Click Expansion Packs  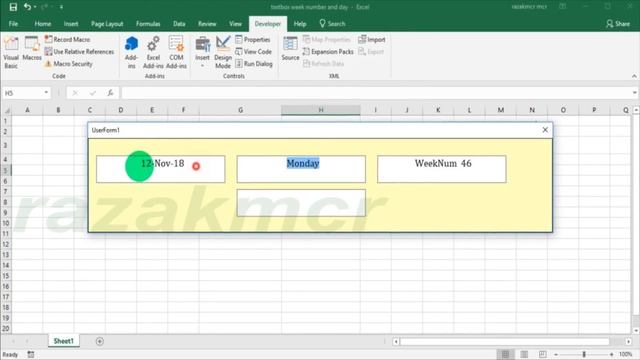coord(328,51)
